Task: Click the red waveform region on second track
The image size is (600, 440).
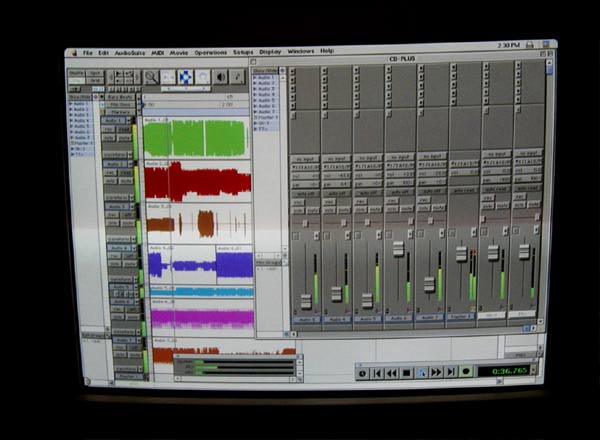Action: tap(196, 181)
